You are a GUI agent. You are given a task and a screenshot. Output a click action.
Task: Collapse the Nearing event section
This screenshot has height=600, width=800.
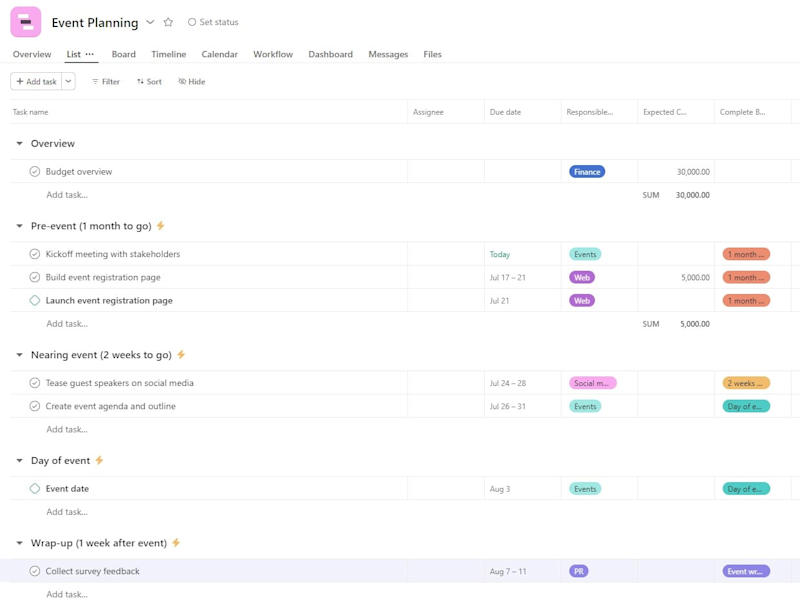19,355
